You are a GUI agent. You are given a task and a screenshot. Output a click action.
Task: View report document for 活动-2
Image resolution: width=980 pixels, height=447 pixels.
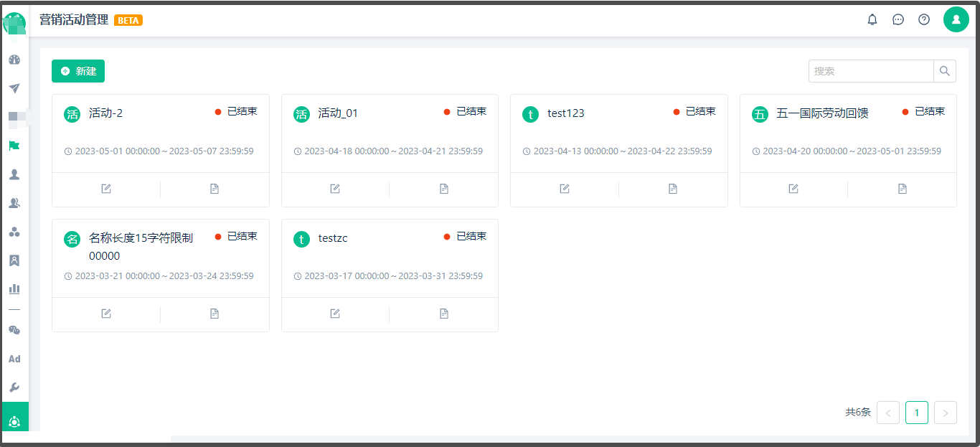(x=215, y=189)
